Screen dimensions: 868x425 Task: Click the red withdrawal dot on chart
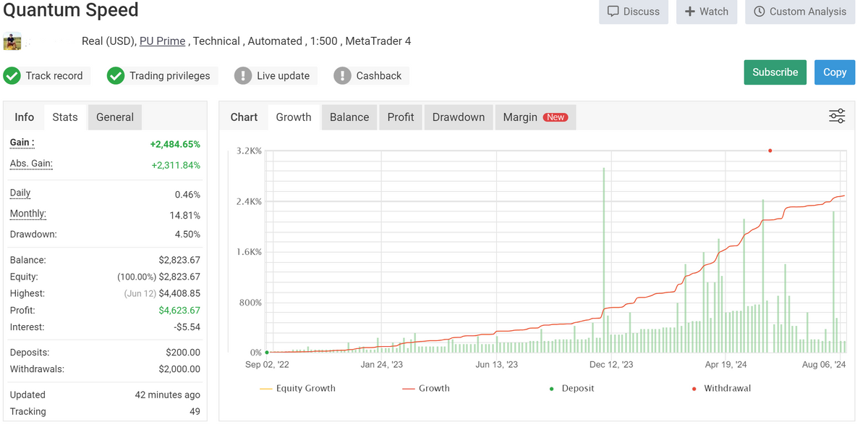pyautogui.click(x=770, y=151)
